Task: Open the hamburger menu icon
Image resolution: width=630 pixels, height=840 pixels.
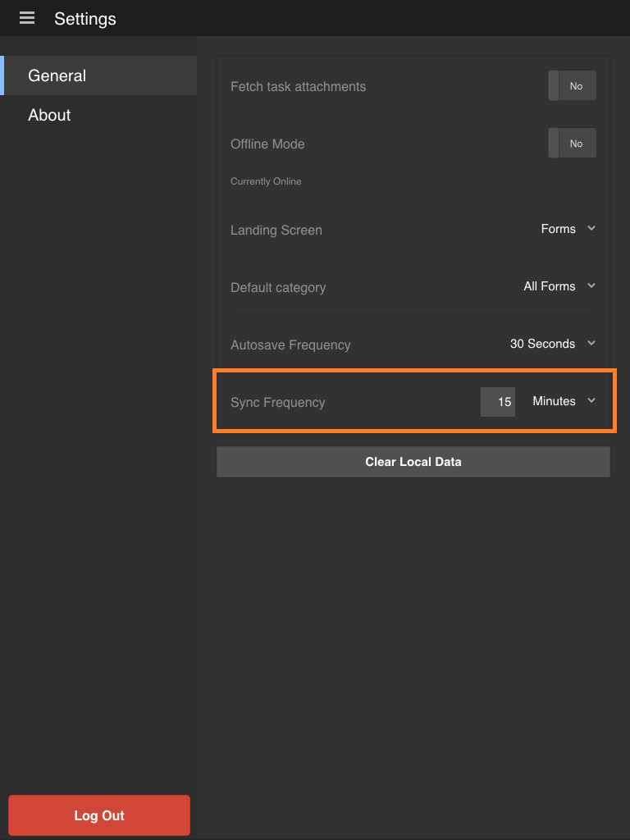Action: (27, 18)
